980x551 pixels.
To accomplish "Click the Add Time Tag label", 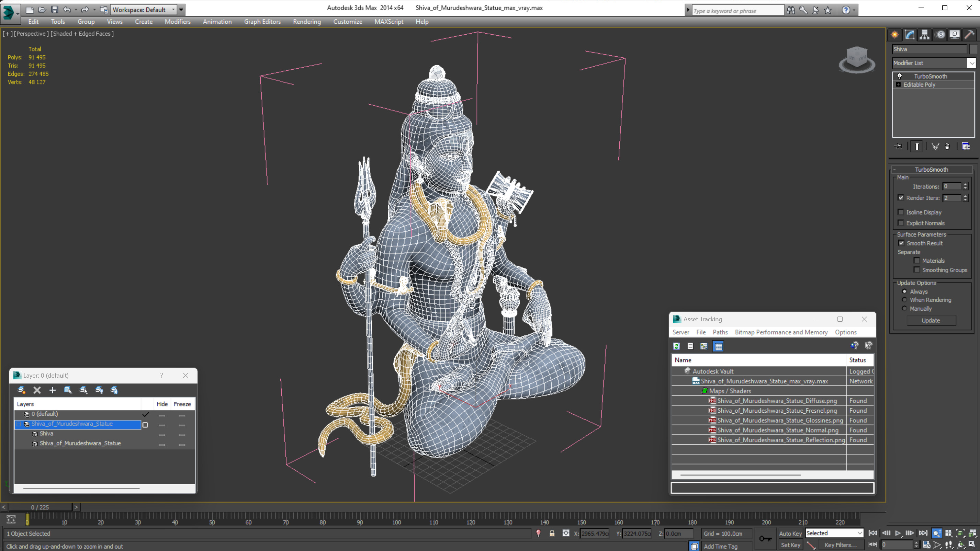I will pyautogui.click(x=720, y=546).
